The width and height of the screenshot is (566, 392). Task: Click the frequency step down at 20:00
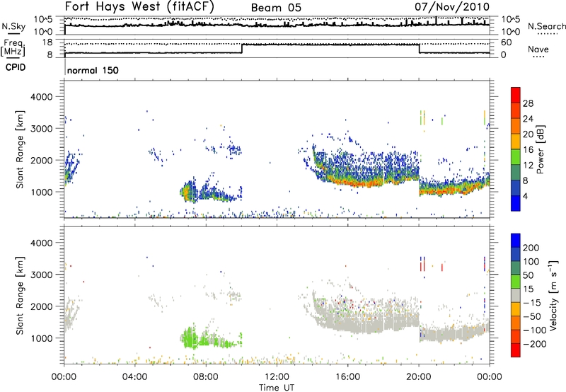pyautogui.click(x=419, y=48)
